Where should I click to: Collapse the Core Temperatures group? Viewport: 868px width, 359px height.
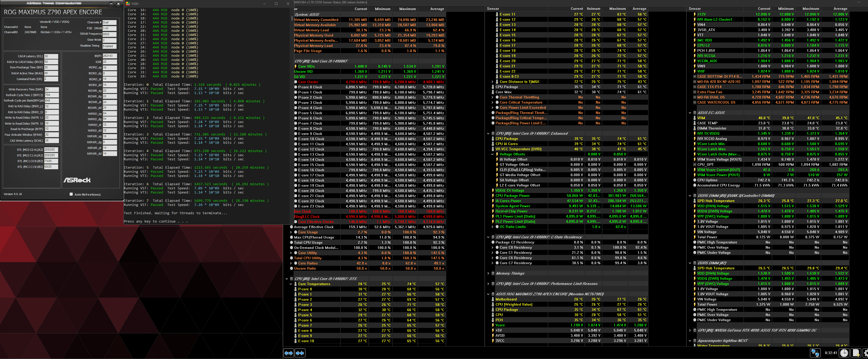point(291,284)
